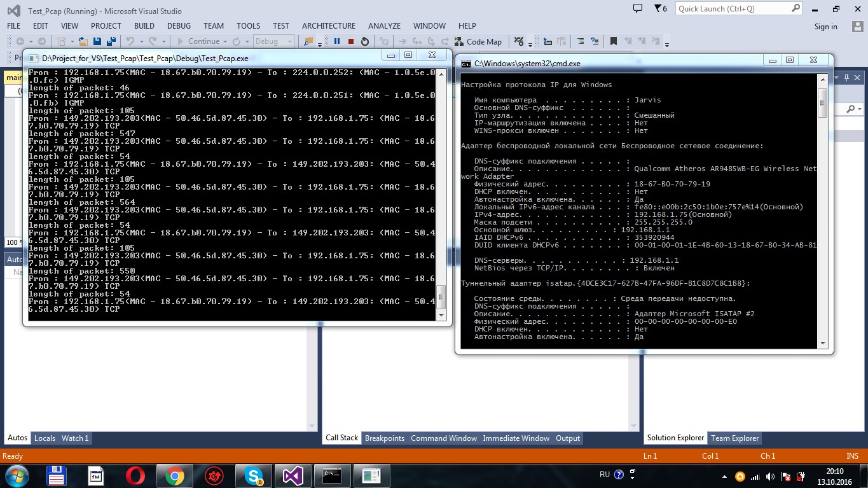Click the floppy disk taskbar icon
The width and height of the screenshot is (868, 488).
tap(57, 476)
